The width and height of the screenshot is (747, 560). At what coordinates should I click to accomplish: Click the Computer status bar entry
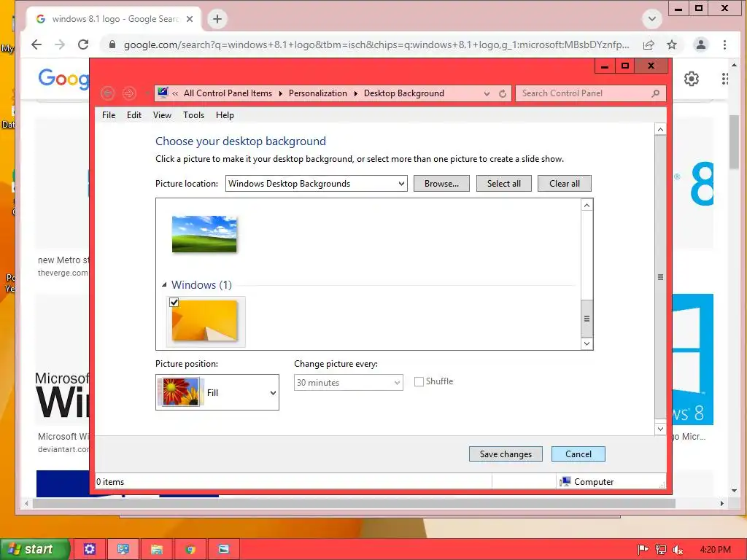pyautogui.click(x=587, y=481)
